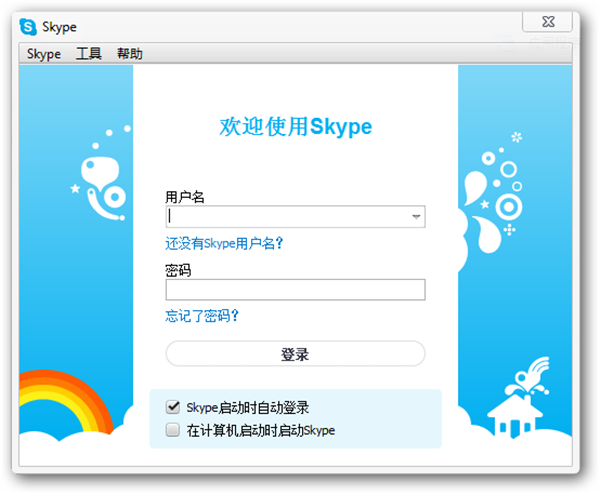Open the 工具 menu
Viewport: 600px width, 494px height.
coord(88,53)
